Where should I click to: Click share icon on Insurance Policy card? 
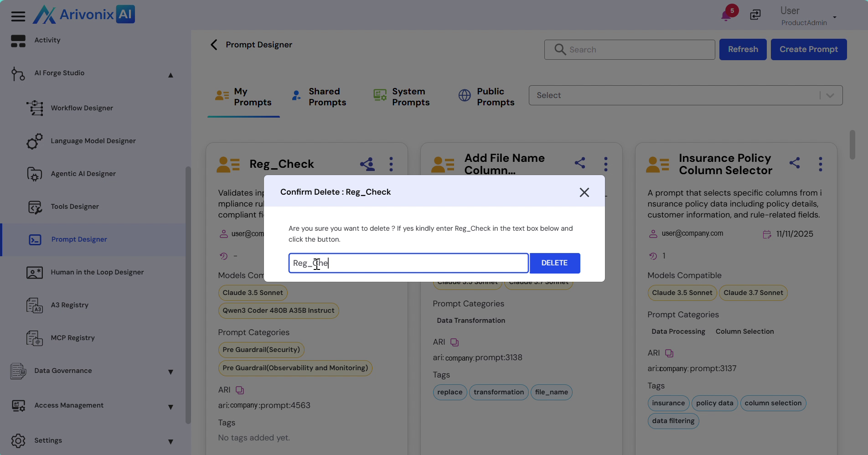pyautogui.click(x=795, y=163)
